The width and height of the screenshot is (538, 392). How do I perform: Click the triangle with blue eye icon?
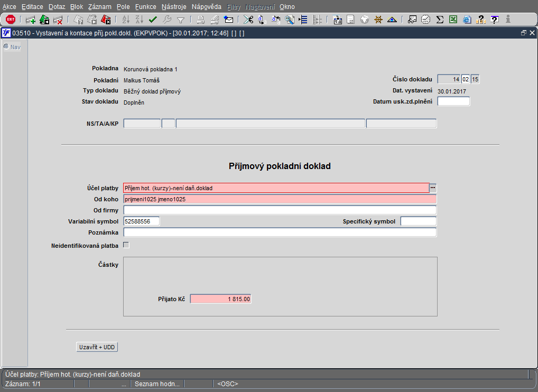tap(392, 20)
